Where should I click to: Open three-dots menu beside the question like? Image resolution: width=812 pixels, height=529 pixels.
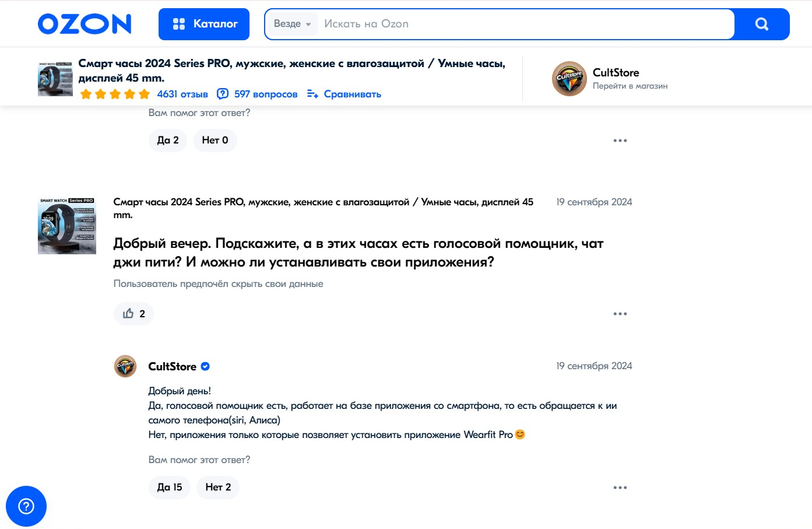coord(620,314)
